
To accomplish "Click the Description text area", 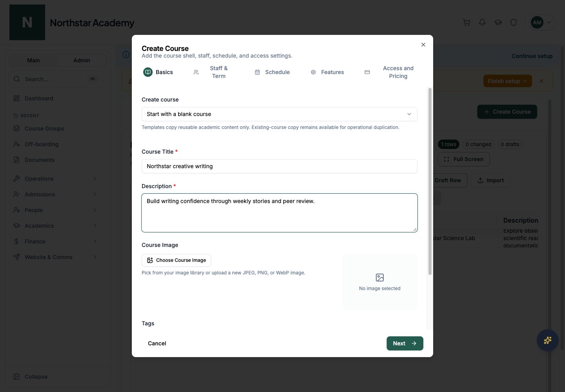I will pos(279,213).
